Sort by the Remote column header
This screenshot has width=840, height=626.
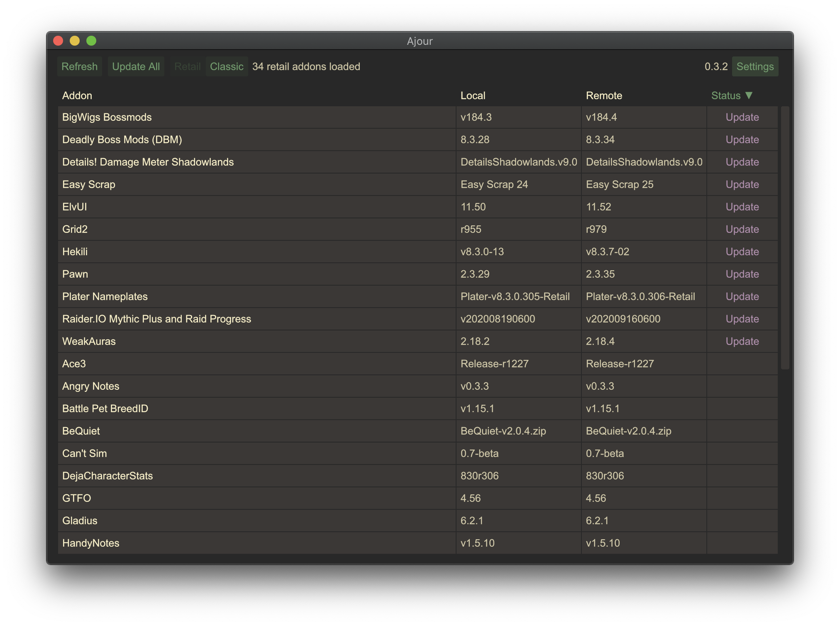604,95
